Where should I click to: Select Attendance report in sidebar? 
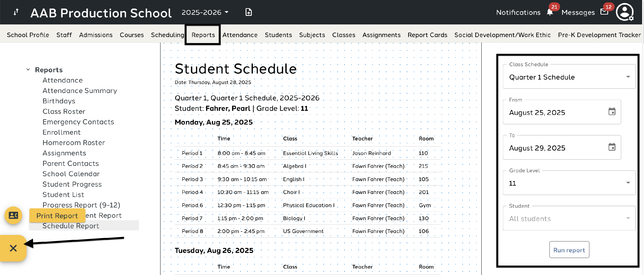62,80
